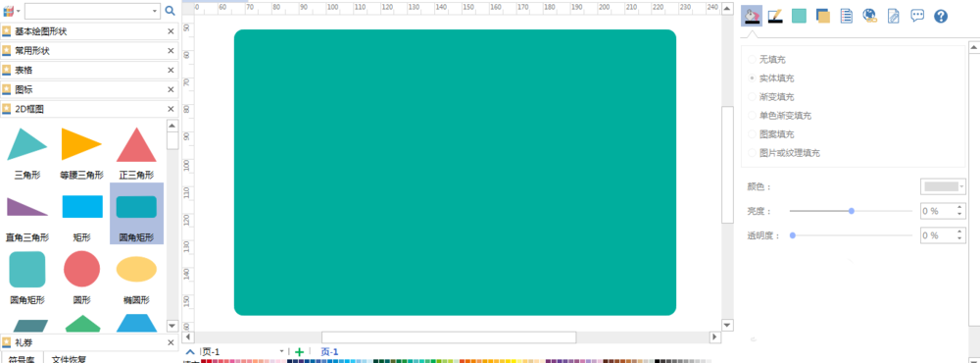Pick a red swatch in bottom color strip
Viewport: 980px width, 363px height.
coord(205,361)
